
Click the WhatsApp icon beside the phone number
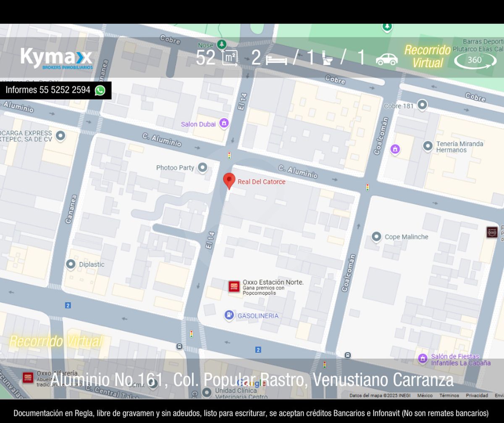(x=100, y=90)
